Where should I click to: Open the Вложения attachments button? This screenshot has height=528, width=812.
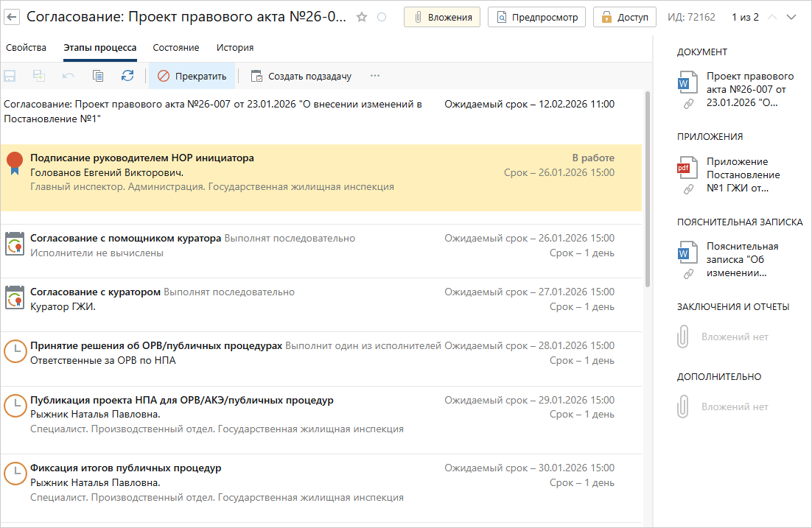coord(442,17)
